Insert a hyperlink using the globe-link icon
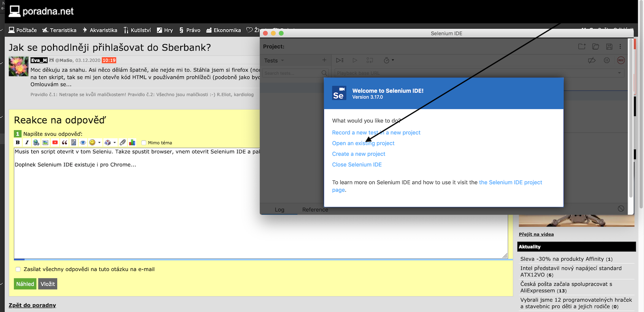Image resolution: width=644 pixels, height=312 pixels. coord(36,142)
